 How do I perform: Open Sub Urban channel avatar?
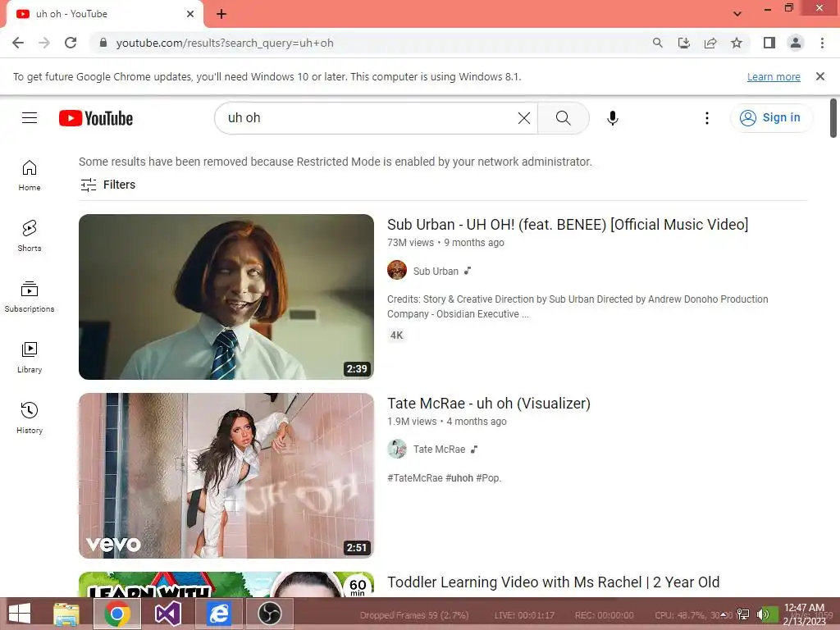(397, 270)
